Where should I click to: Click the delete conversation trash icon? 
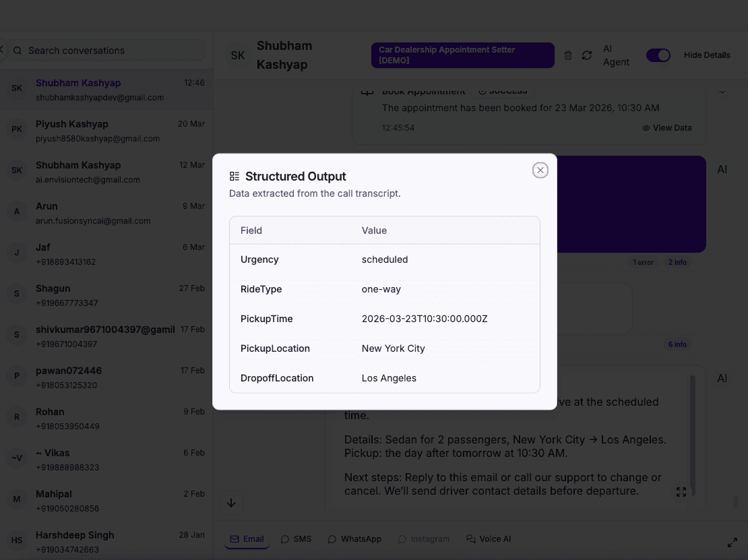click(x=567, y=55)
